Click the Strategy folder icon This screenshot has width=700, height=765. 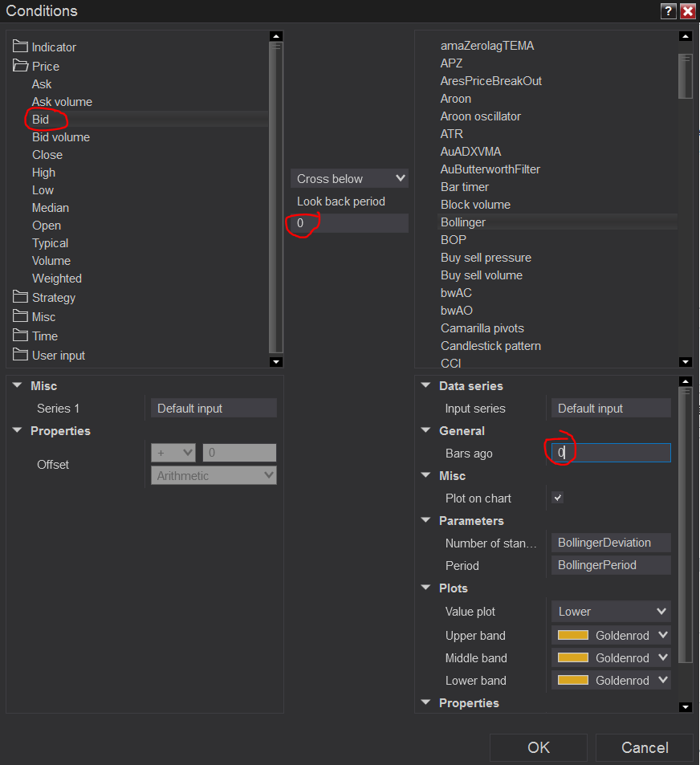pos(20,297)
